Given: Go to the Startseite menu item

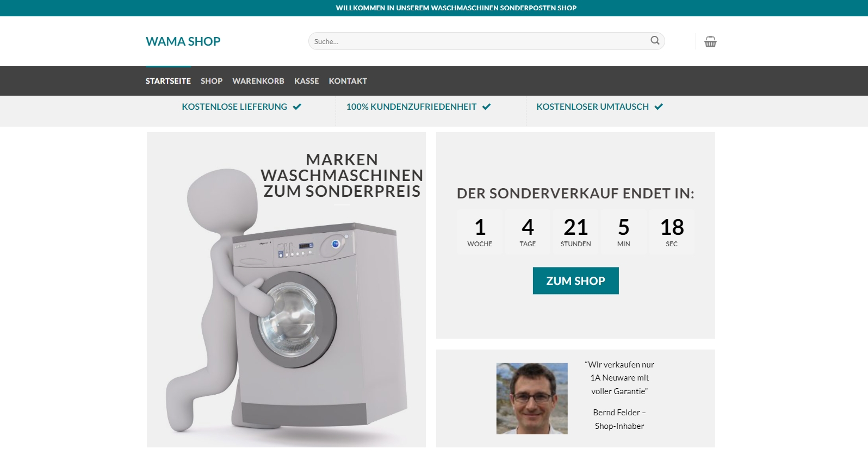Looking at the screenshot, I should 168,81.
